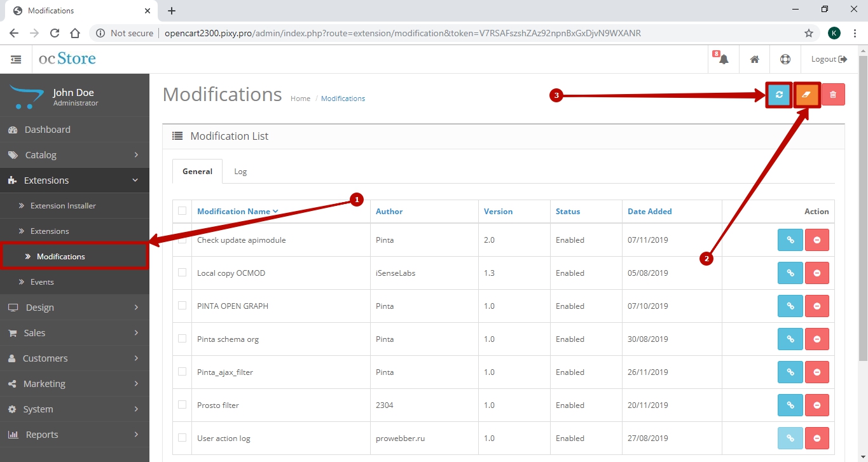Switch to the Log tab

click(240, 172)
